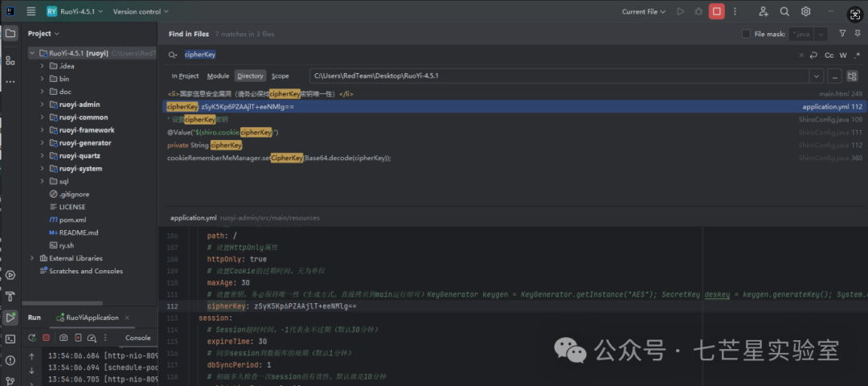Select the Module scope tab

[x=218, y=76]
